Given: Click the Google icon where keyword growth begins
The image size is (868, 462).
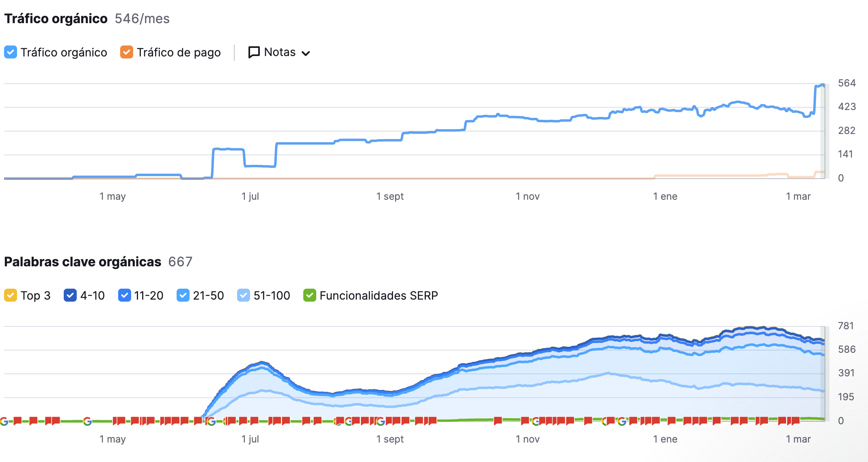Looking at the screenshot, I should coord(211,421).
